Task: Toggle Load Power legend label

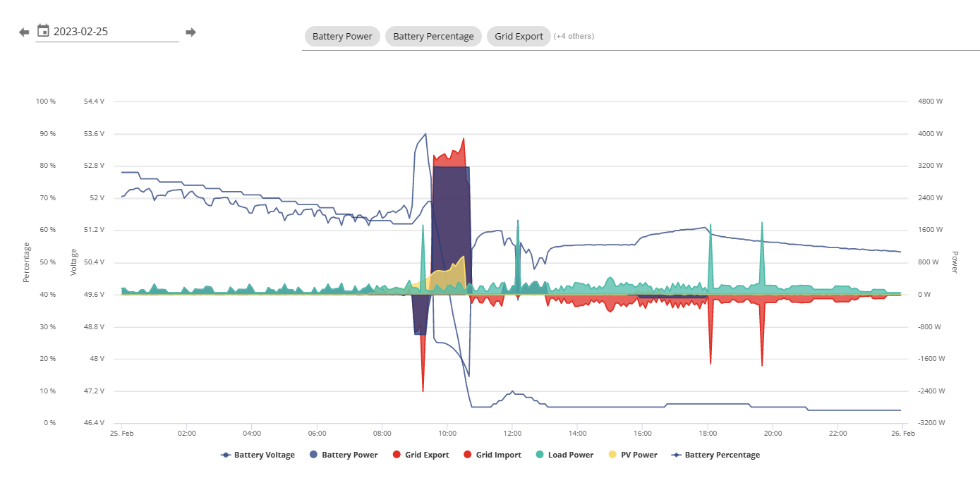Action: (x=571, y=455)
